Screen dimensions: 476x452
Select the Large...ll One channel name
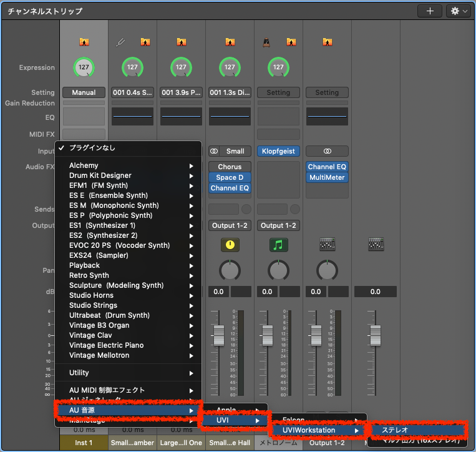(x=182, y=443)
